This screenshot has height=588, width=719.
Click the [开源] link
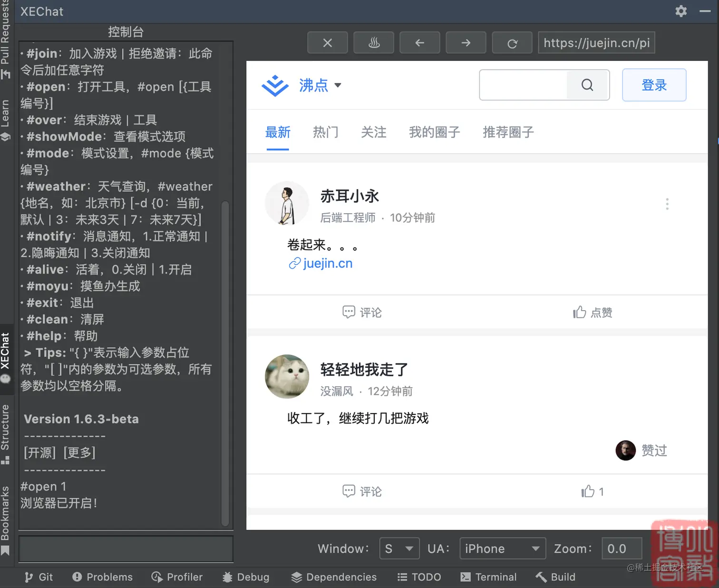point(40,452)
